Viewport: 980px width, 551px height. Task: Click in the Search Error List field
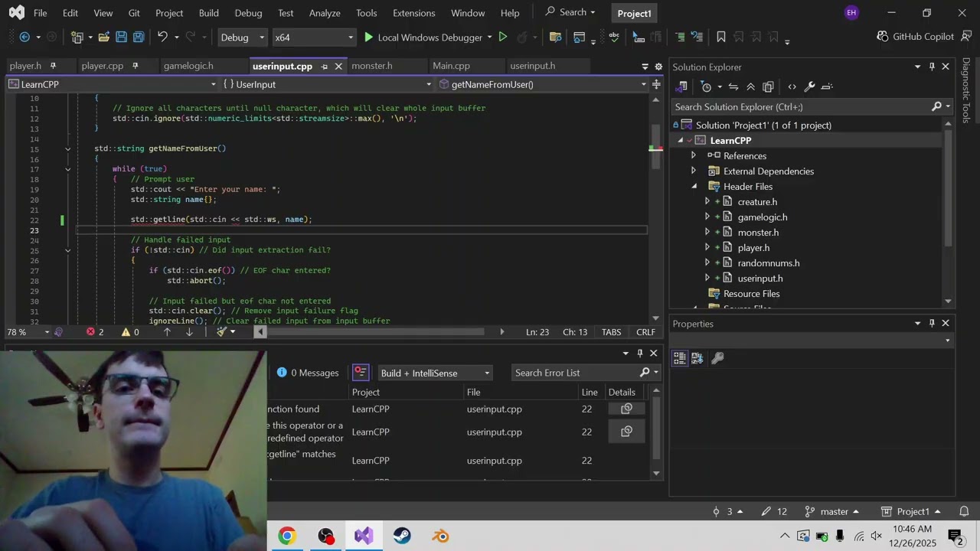576,373
